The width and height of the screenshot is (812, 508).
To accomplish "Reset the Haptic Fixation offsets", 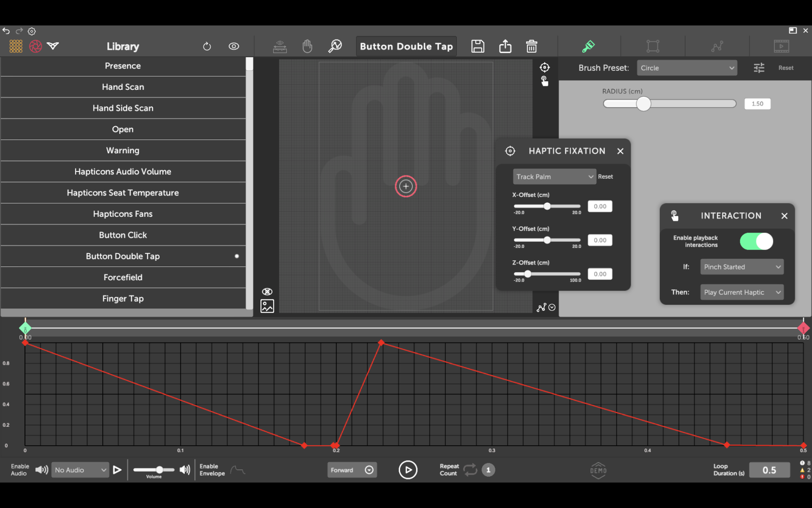I will click(605, 177).
